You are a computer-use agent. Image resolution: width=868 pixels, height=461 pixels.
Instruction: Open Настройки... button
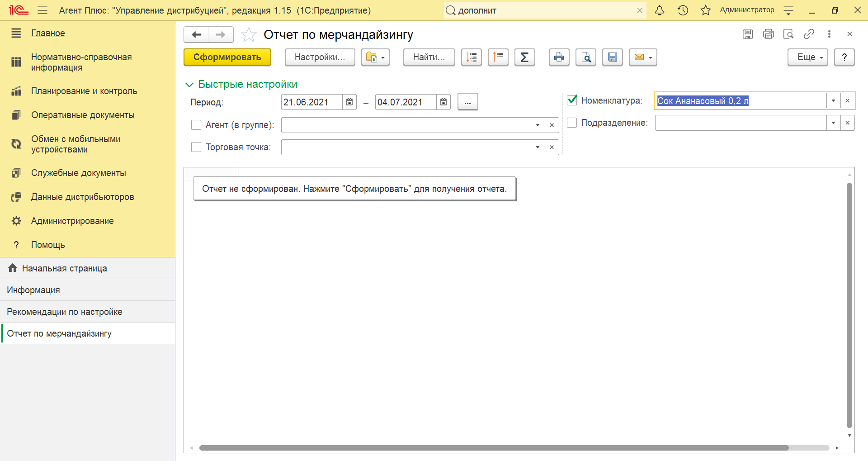[x=320, y=57]
